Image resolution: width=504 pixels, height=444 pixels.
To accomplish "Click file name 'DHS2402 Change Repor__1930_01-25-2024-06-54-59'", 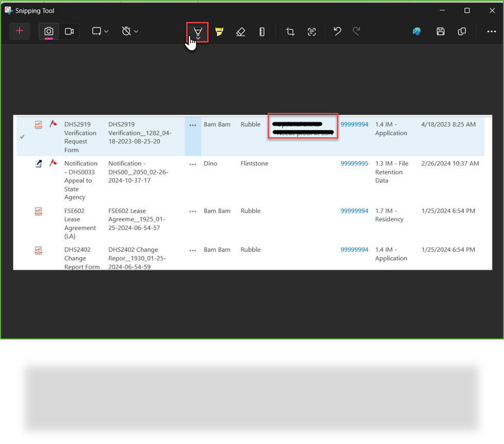I will click(137, 258).
